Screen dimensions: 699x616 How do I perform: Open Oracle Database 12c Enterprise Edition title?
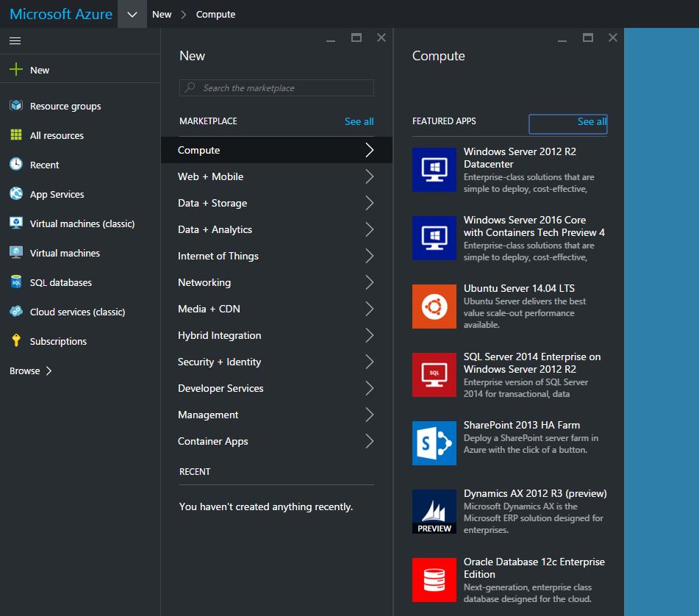coord(534,568)
